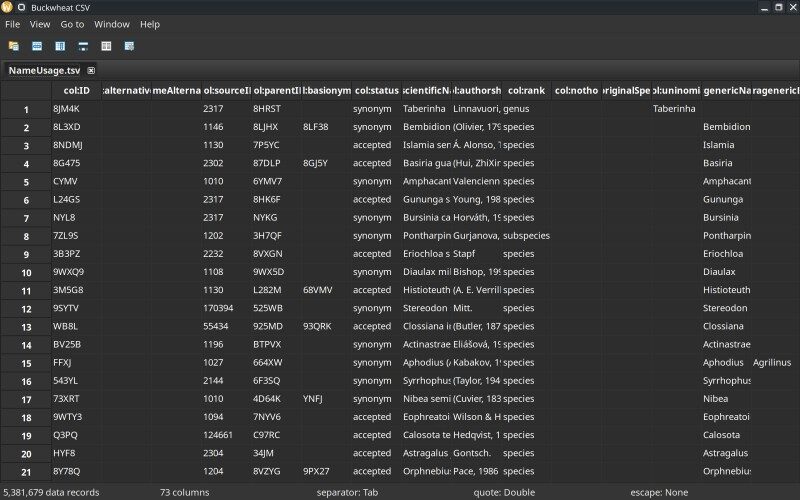Click cell '55434' in the sourceID column
800x500 pixels.
coord(227,326)
